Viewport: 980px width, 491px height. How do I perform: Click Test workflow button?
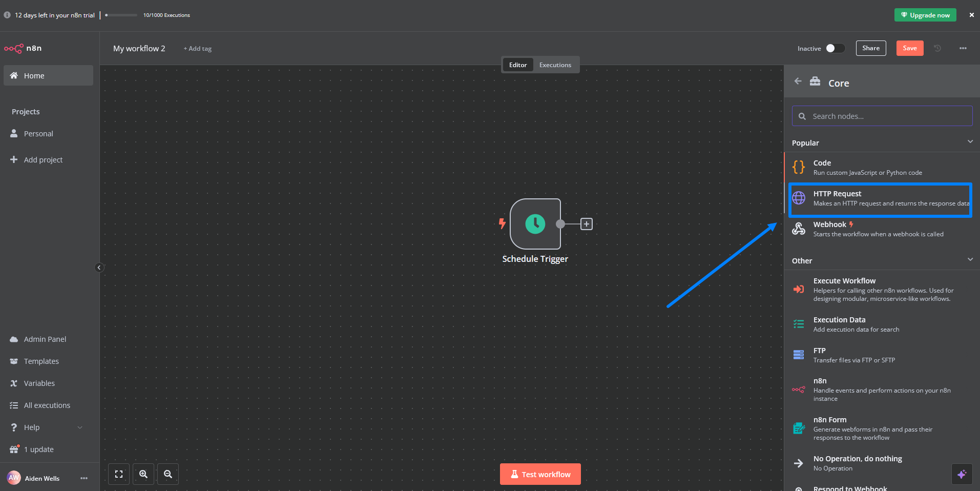(x=540, y=474)
